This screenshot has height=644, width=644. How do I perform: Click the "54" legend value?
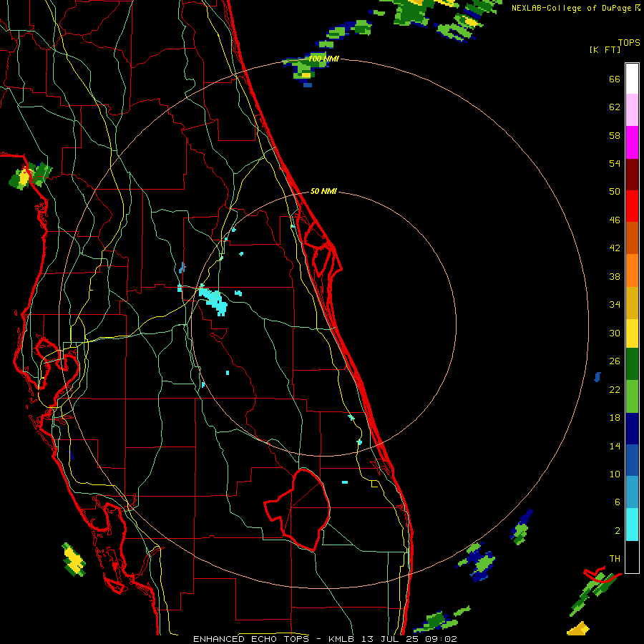615,163
